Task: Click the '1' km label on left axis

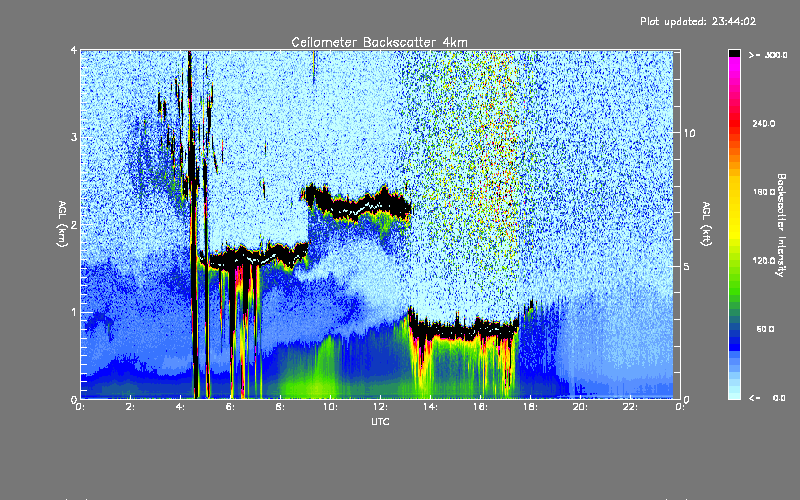Action: pos(74,312)
